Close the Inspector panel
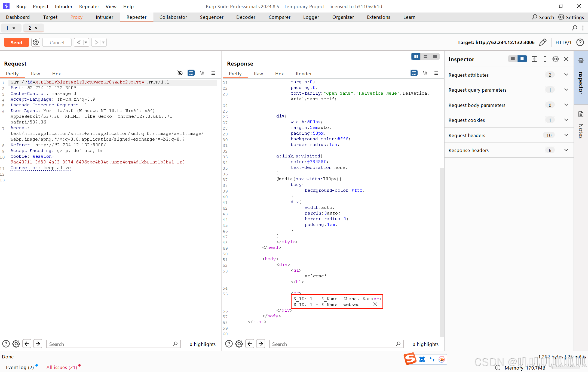 (x=566, y=59)
